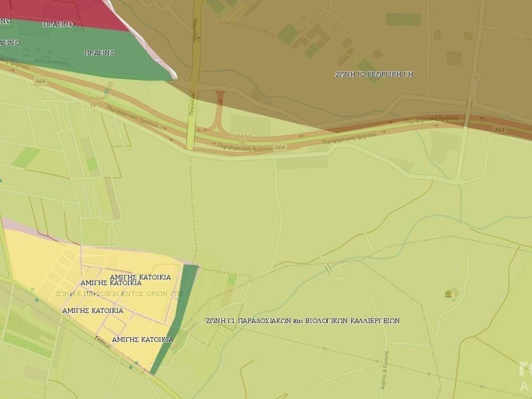Select the ΖΩΝΗ Ε ΠΕΡΙΟΧΩΝ ΕΝΤΟΣ ΟΡΙΩΝ label

point(119,294)
